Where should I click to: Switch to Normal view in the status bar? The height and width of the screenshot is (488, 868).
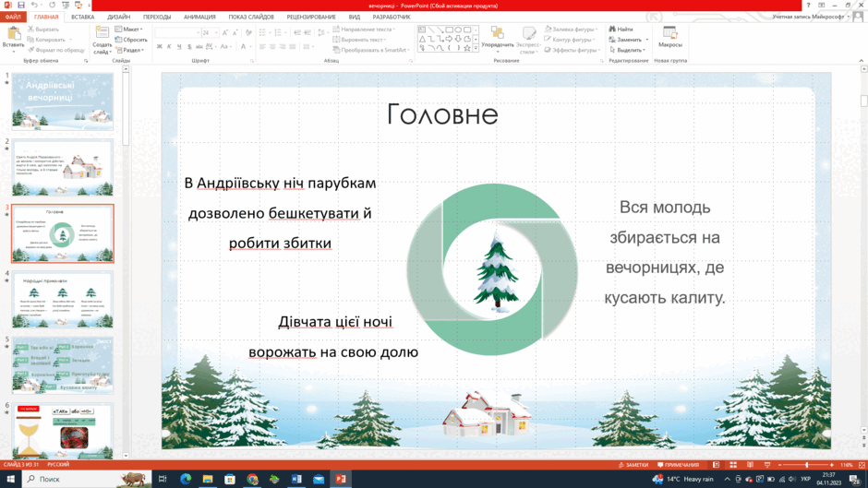coord(717,465)
